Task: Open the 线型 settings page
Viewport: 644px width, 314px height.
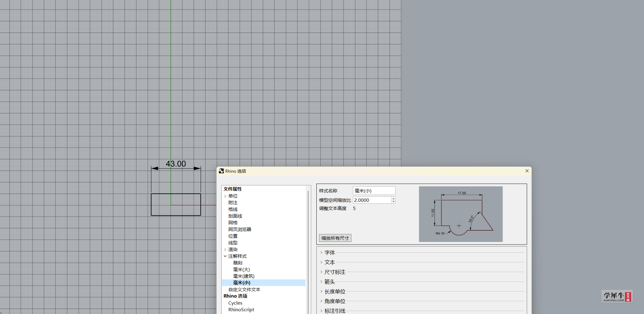Action: [x=233, y=243]
